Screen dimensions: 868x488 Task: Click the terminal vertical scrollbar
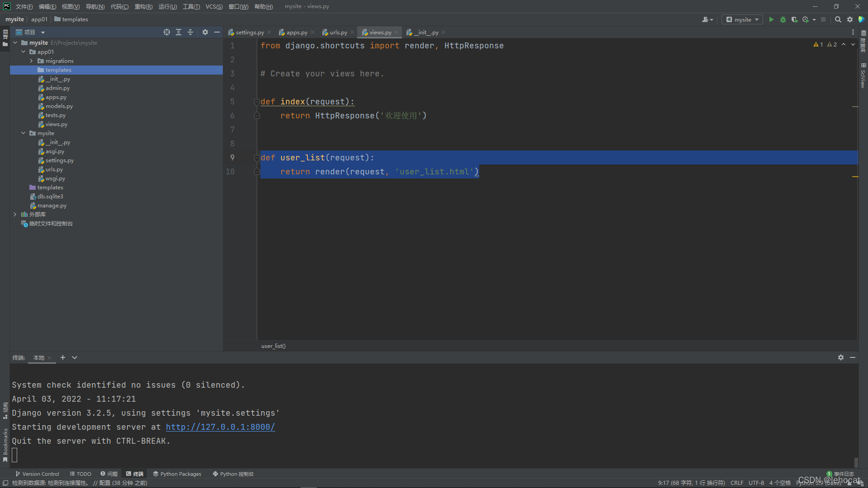856,462
